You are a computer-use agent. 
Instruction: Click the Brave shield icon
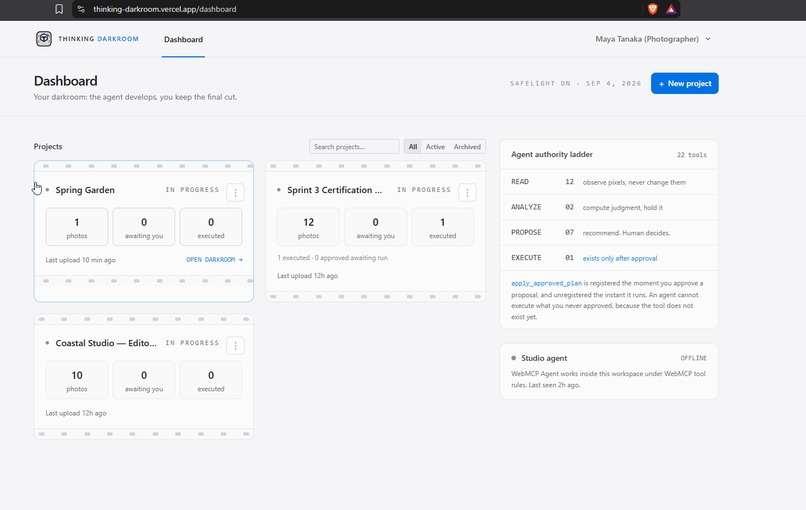(652, 9)
